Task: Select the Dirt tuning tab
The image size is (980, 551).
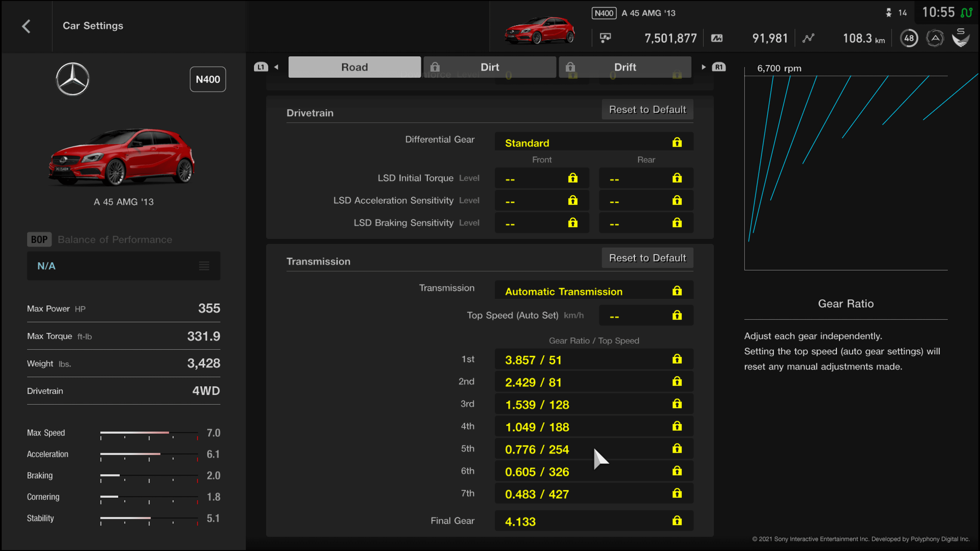Action: (x=489, y=67)
